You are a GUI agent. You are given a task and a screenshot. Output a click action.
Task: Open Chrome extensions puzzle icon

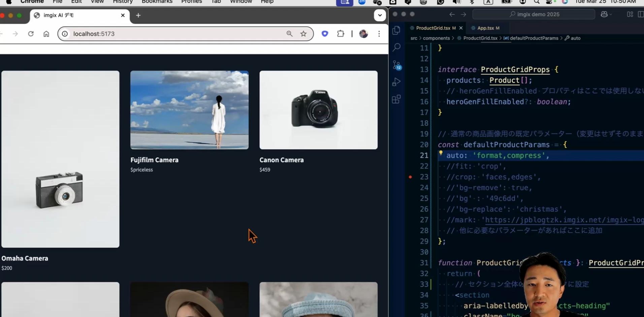(x=341, y=34)
